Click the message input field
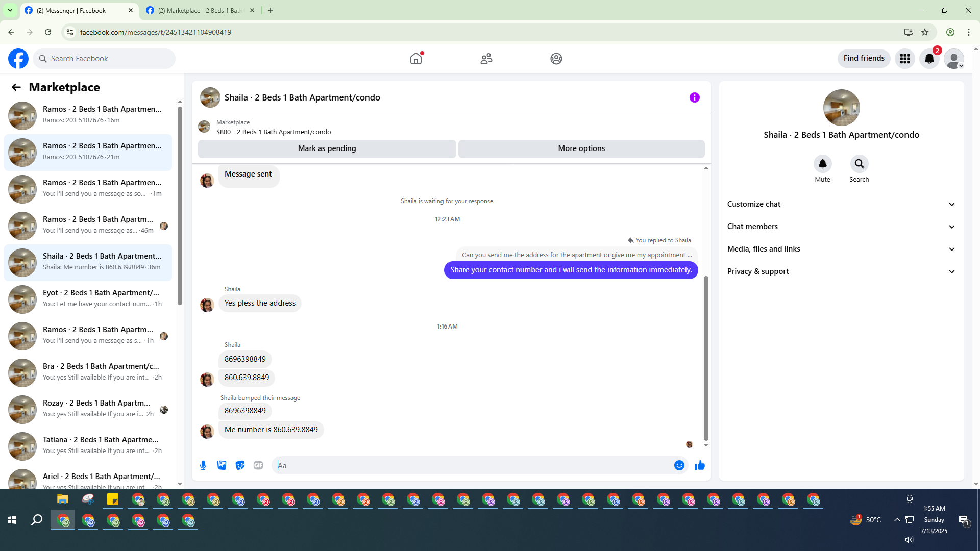 tap(472, 465)
